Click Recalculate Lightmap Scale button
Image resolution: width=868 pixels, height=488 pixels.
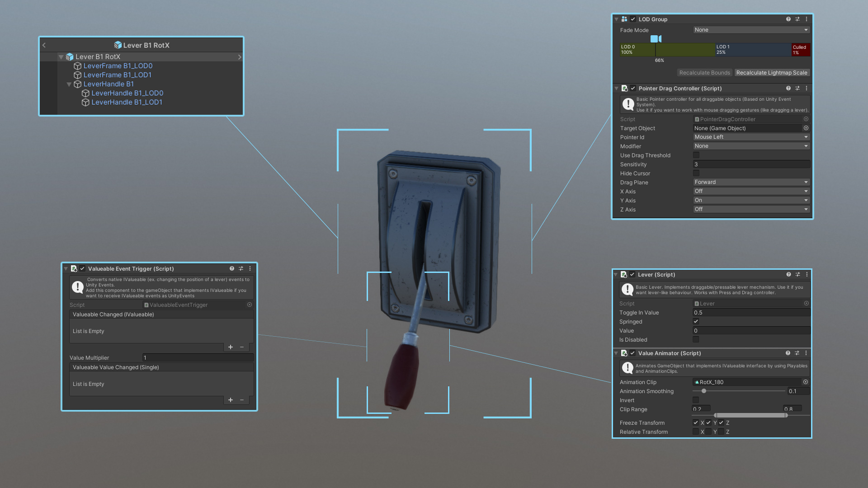coord(771,73)
